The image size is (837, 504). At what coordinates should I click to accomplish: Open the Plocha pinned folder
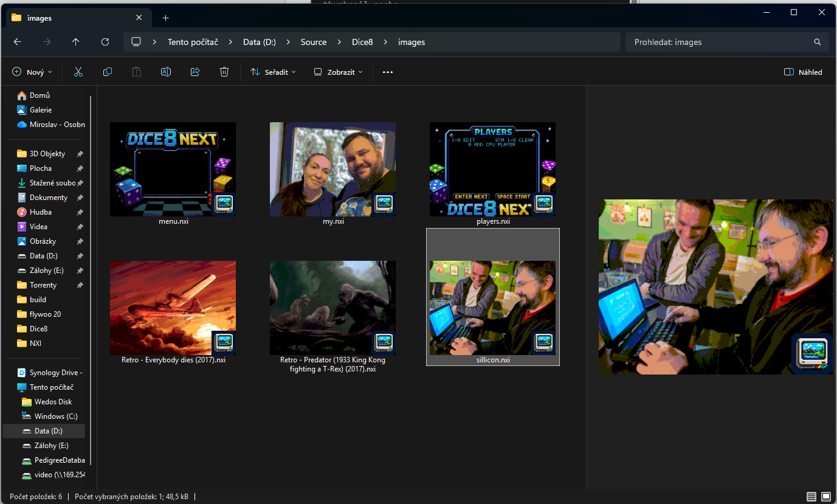click(x=41, y=168)
